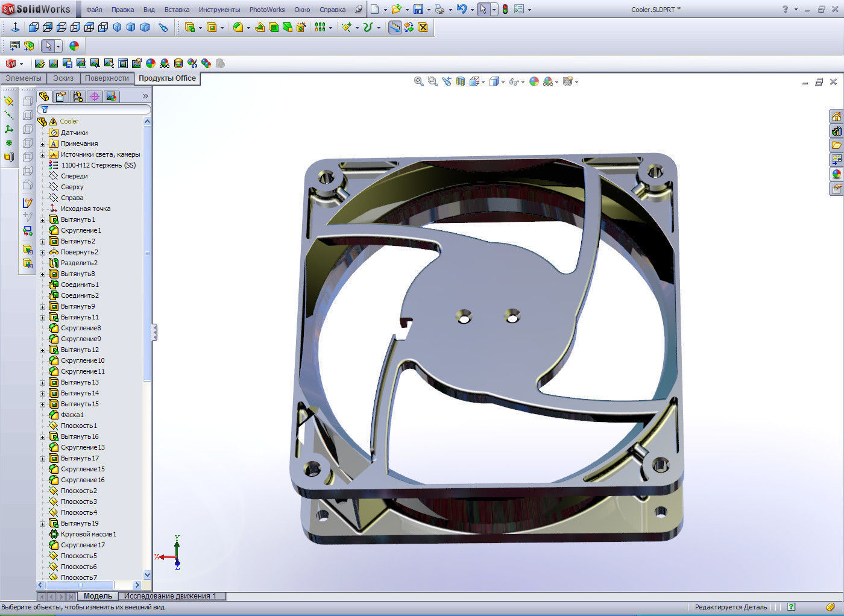Click the Edit Appearance color ball icon in the view toolbar

pos(534,81)
